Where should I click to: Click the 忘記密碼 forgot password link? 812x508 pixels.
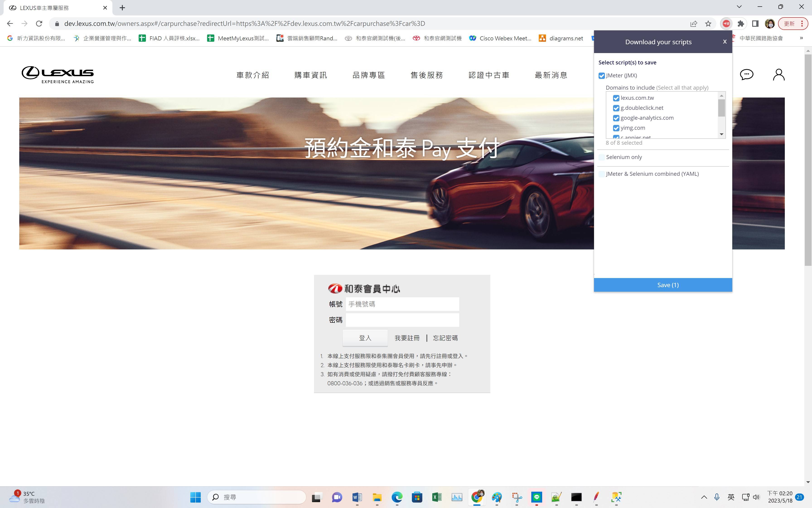[x=445, y=338]
